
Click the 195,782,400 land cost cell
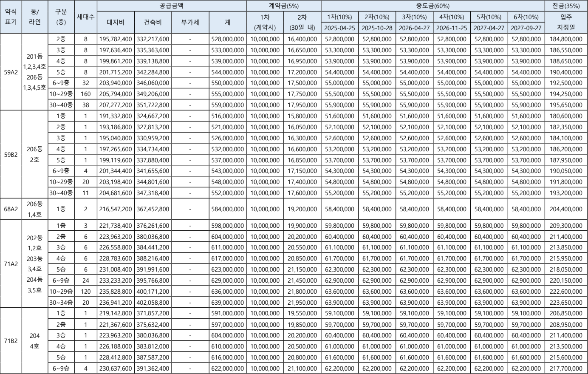[116, 39]
